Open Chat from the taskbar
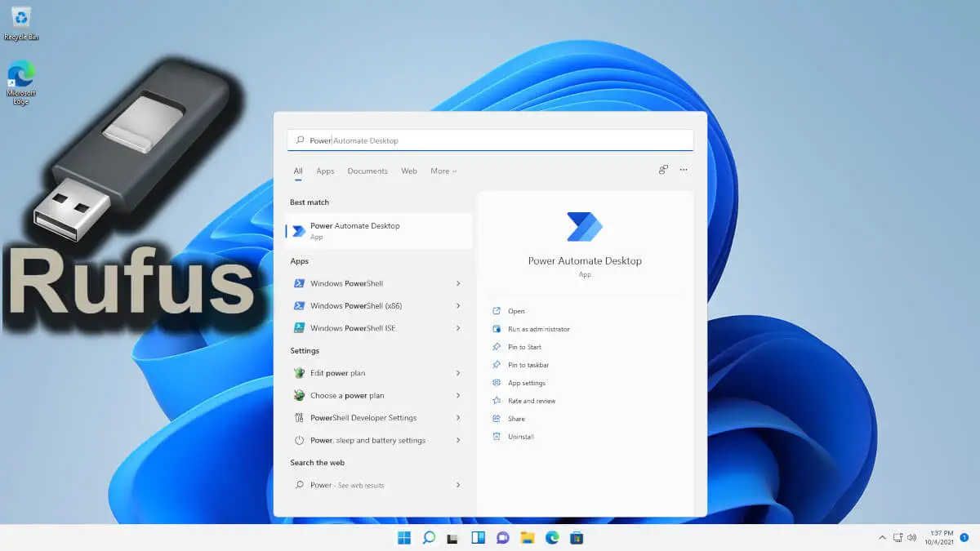980x551 pixels. tap(502, 538)
